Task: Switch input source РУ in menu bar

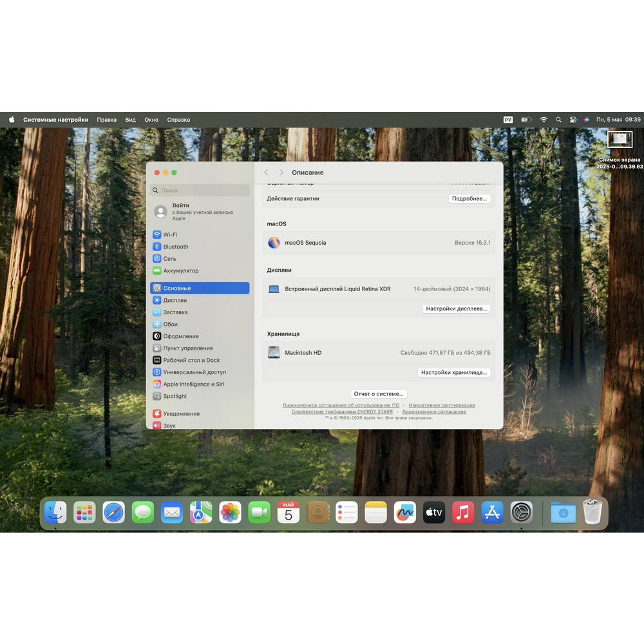Action: click(508, 120)
